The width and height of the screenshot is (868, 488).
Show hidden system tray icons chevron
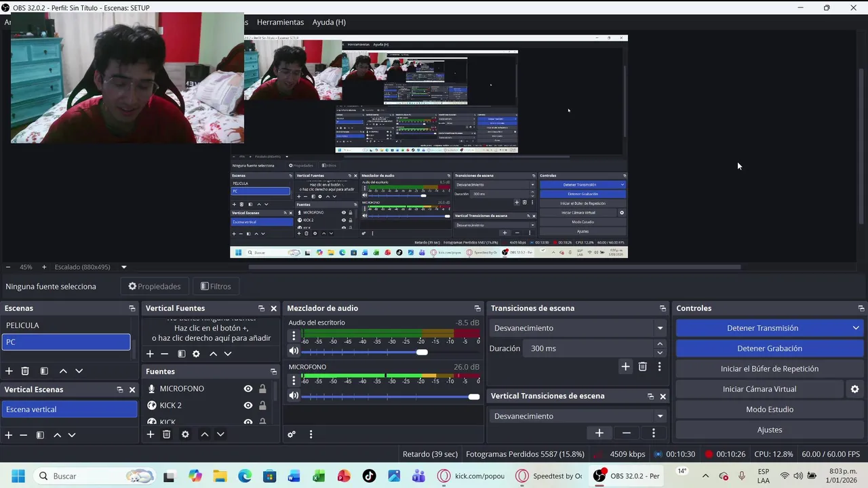705,476
